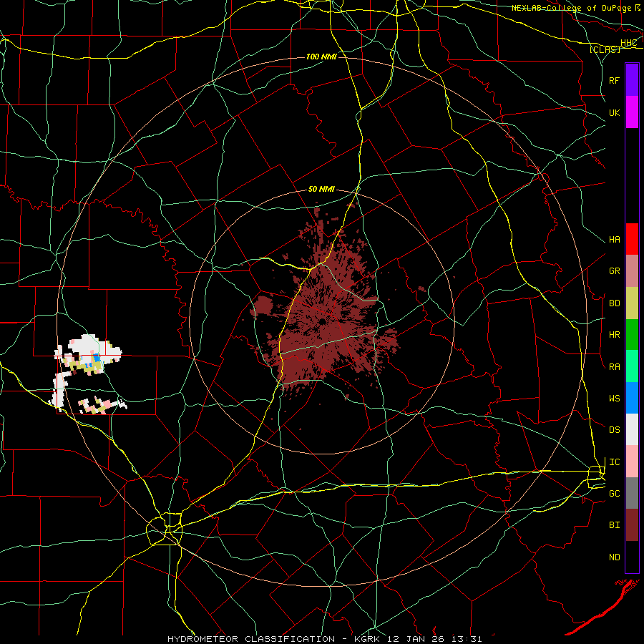Screen dimensions: 644x644
Task: Select the GC gray legend swatch
Action: click(x=632, y=493)
